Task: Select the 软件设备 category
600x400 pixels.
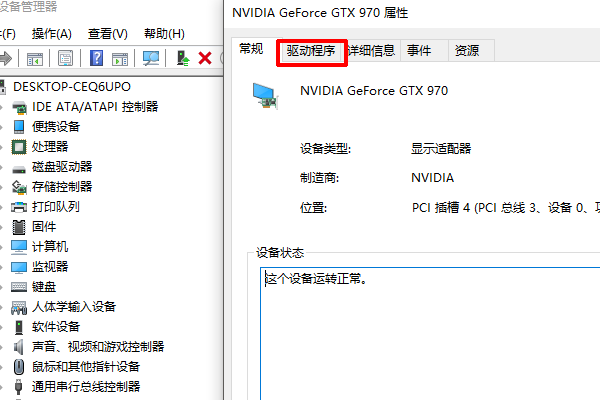Action: point(56,327)
